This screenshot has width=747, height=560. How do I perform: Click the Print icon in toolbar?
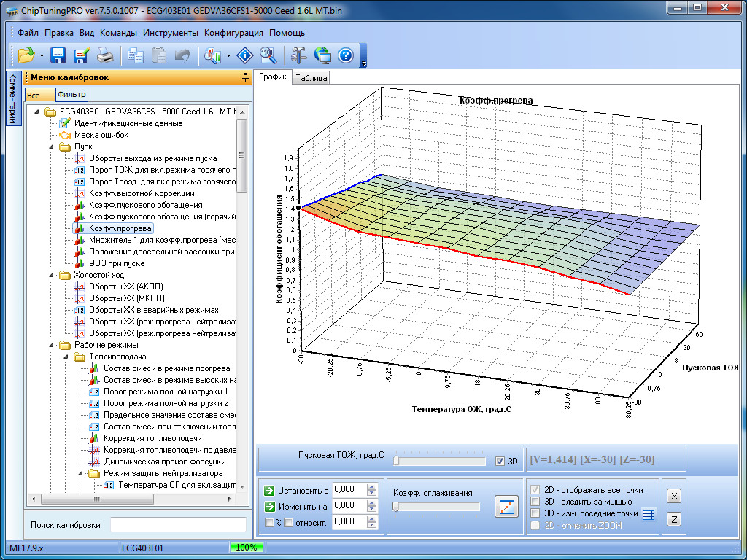[x=105, y=55]
